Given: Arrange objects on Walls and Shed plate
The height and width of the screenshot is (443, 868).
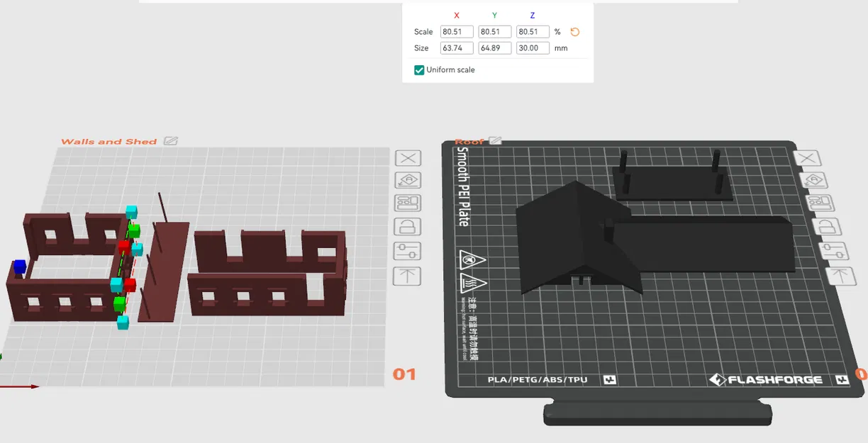Looking at the screenshot, I should click(x=408, y=203).
